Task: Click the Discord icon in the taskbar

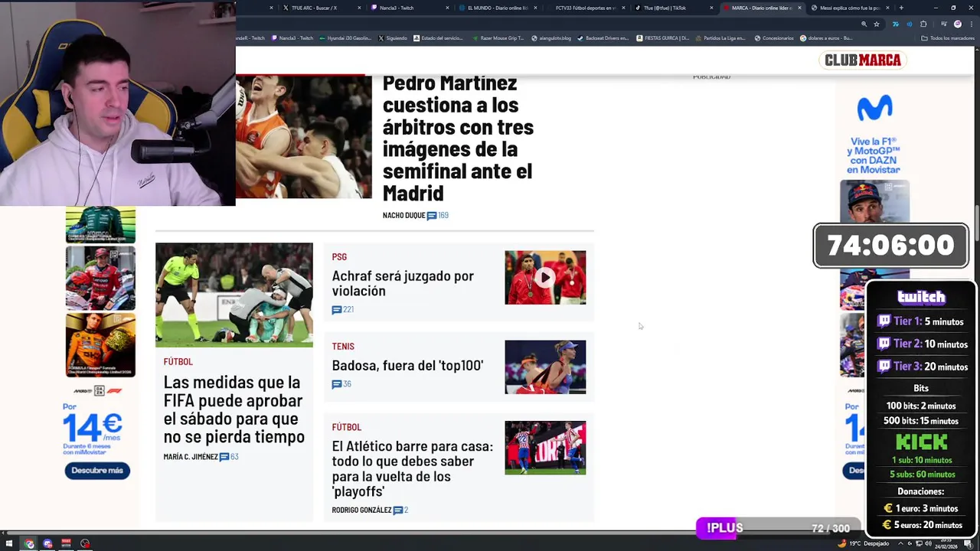Action: [47, 544]
